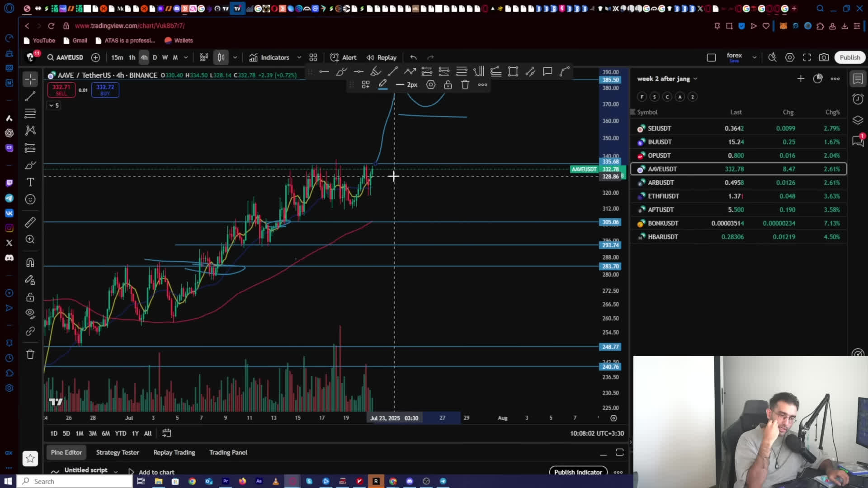Toggle magnet mode for drawings
Viewport: 868px width, 488px height.
30,263
